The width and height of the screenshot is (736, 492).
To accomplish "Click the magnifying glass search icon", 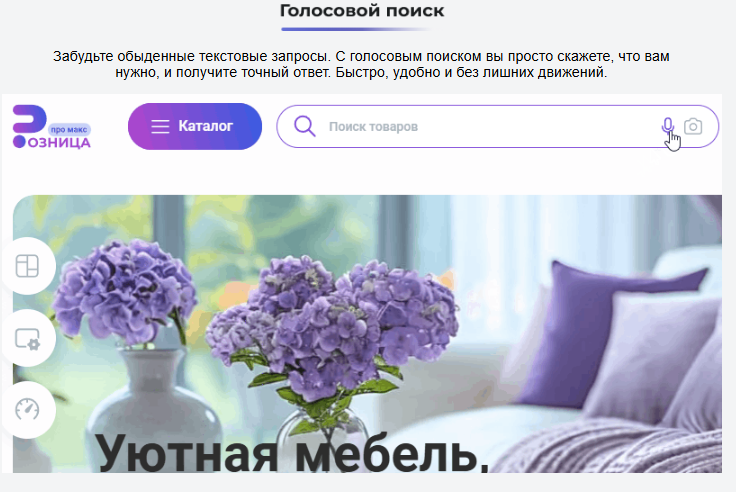I will coord(304,126).
